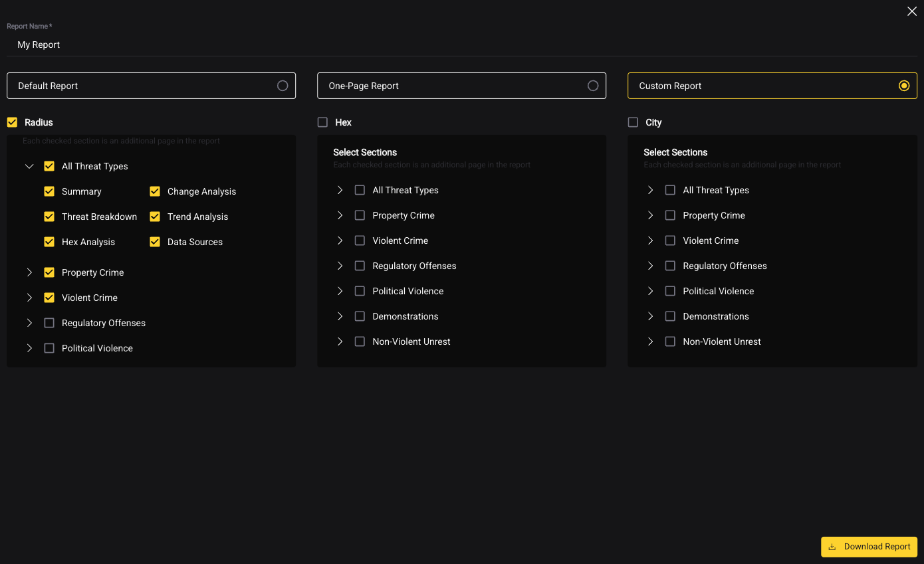Image resolution: width=924 pixels, height=564 pixels.
Task: Expand Violent Crime in Radius panel
Action: tap(29, 298)
